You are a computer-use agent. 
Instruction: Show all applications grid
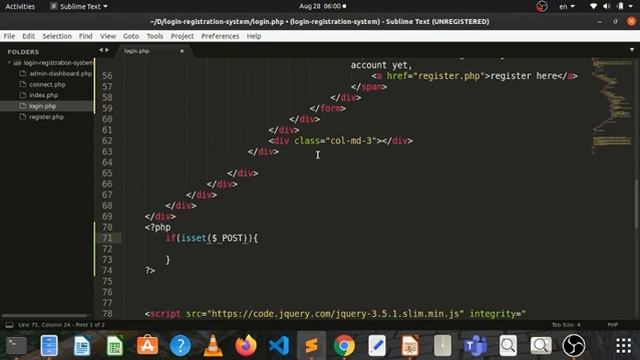[x=623, y=345]
